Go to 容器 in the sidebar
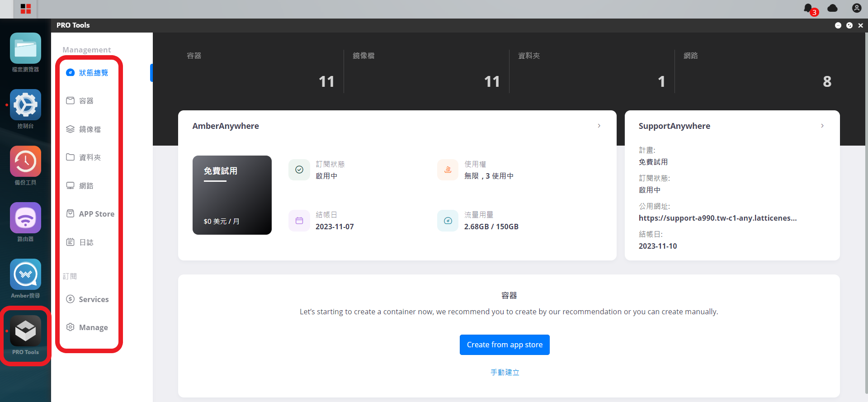 point(86,101)
